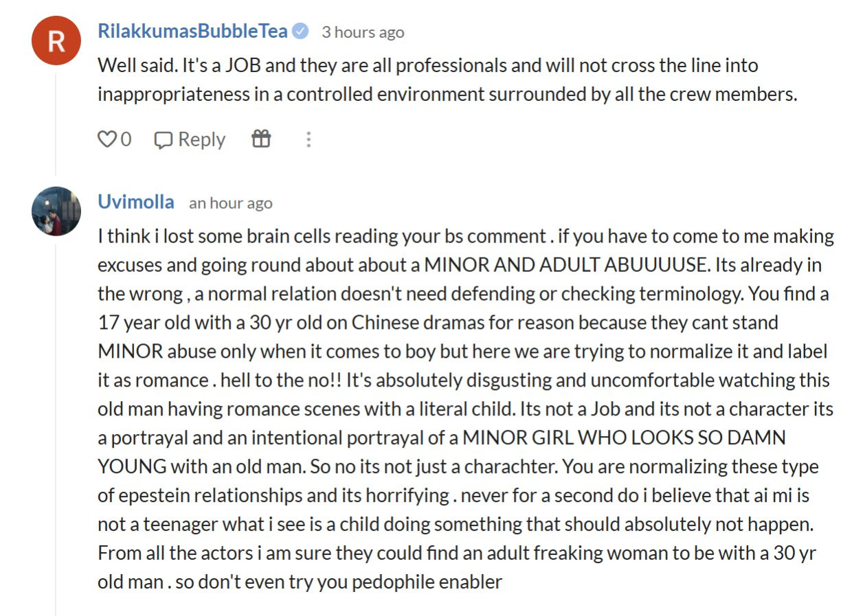Visit RilakkumasBubbleTea's profile via username
Screen dimensions: 854x616
pos(194,31)
